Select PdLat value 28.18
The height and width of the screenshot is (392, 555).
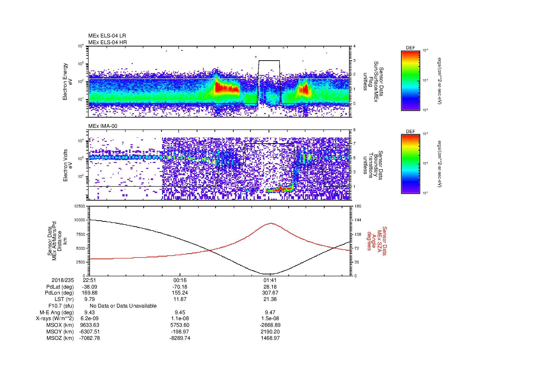pos(270,287)
